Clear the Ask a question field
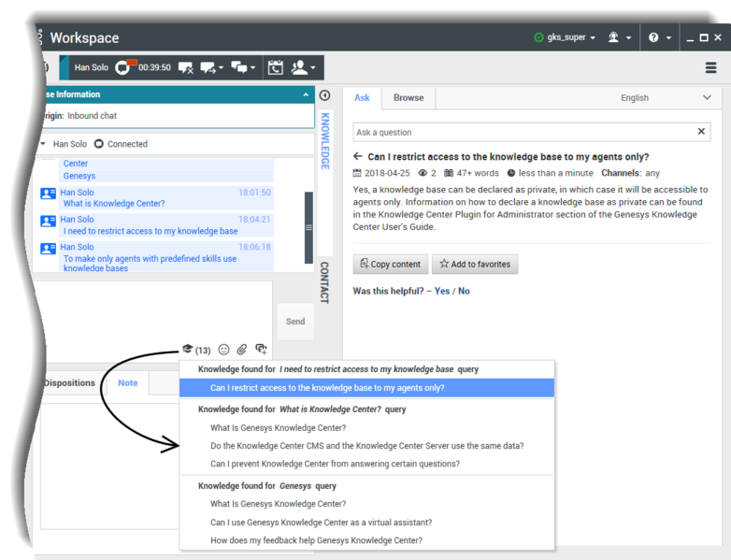The height and width of the screenshot is (560, 731). tap(701, 132)
